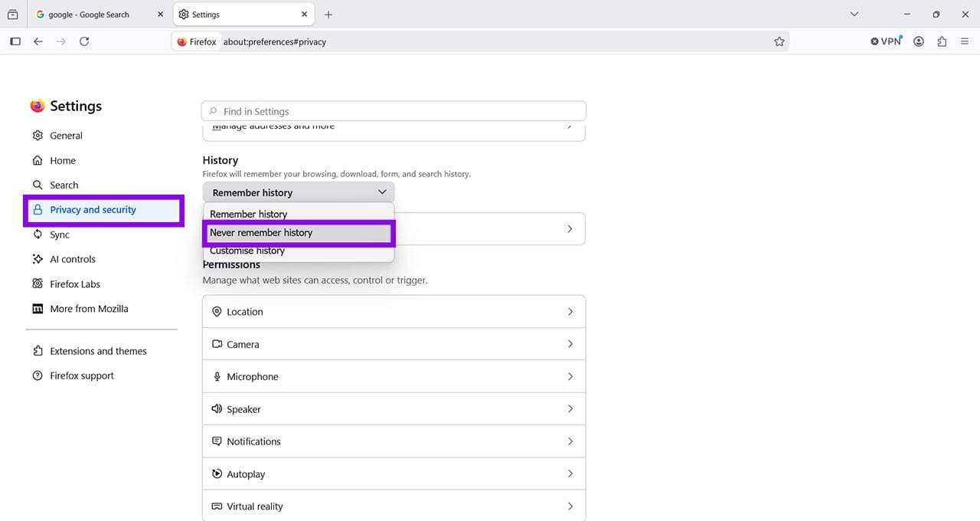This screenshot has height=521, width=980.
Task: Choose Never remember history option
Action: (299, 232)
